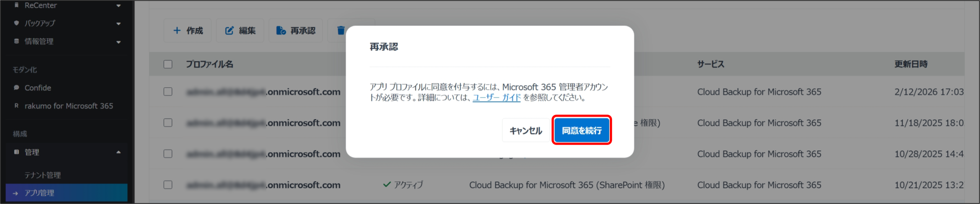Toggle the select-all checkbox in header
The height and width of the screenshot is (204, 980).
tap(168, 64)
